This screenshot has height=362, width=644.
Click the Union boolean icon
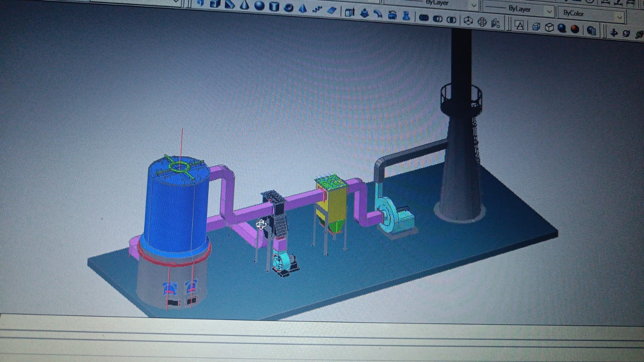pyautogui.click(x=424, y=18)
